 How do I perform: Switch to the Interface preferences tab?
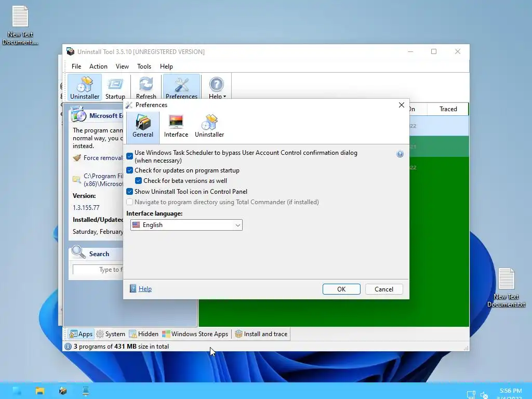tap(176, 126)
